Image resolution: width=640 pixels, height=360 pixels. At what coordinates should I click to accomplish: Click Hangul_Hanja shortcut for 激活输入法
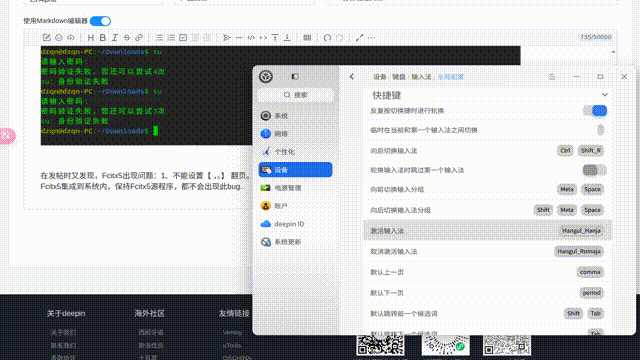581,231
